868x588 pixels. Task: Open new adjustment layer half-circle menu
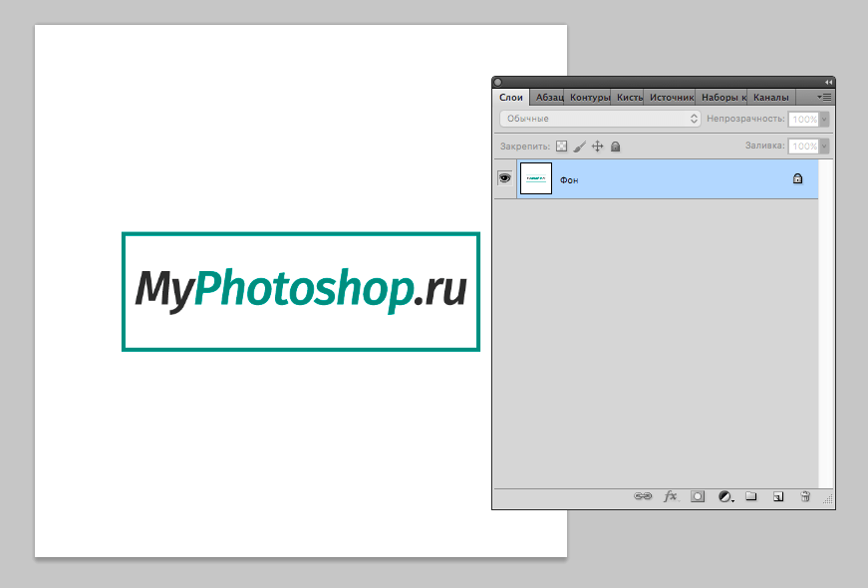[x=725, y=496]
